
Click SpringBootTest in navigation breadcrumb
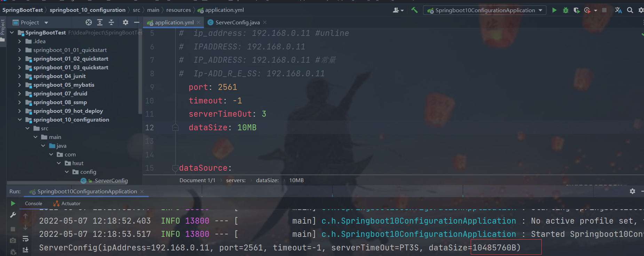point(23,10)
